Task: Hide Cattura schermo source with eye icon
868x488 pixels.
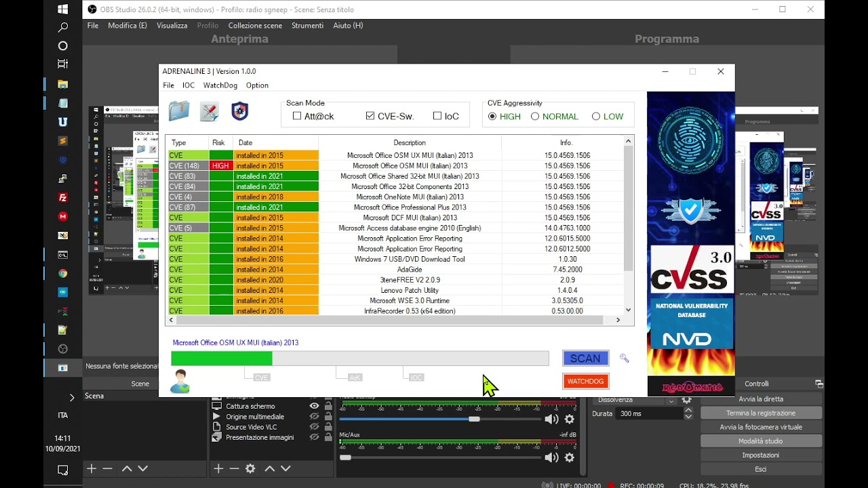Action: tap(314, 406)
